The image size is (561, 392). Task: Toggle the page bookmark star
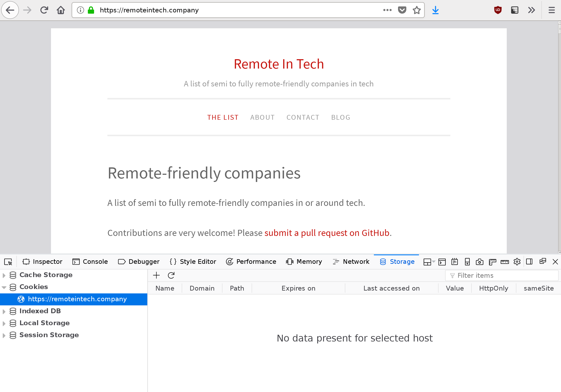tap(417, 10)
